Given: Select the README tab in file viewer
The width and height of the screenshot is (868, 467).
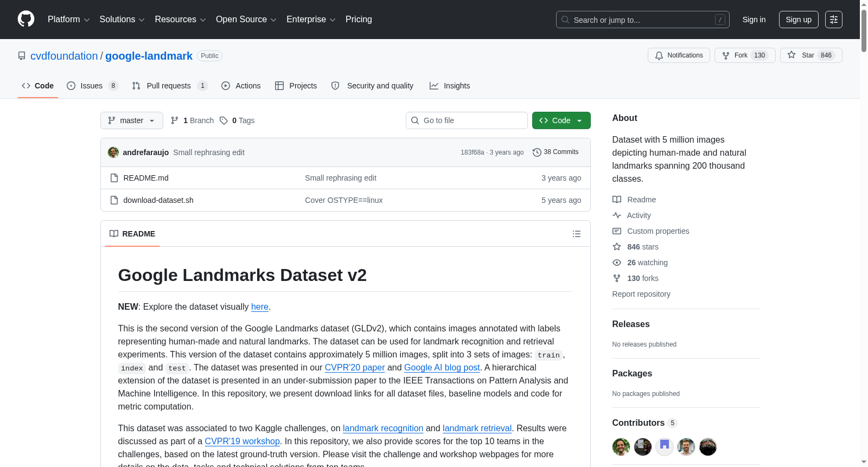Looking at the screenshot, I should tap(132, 234).
